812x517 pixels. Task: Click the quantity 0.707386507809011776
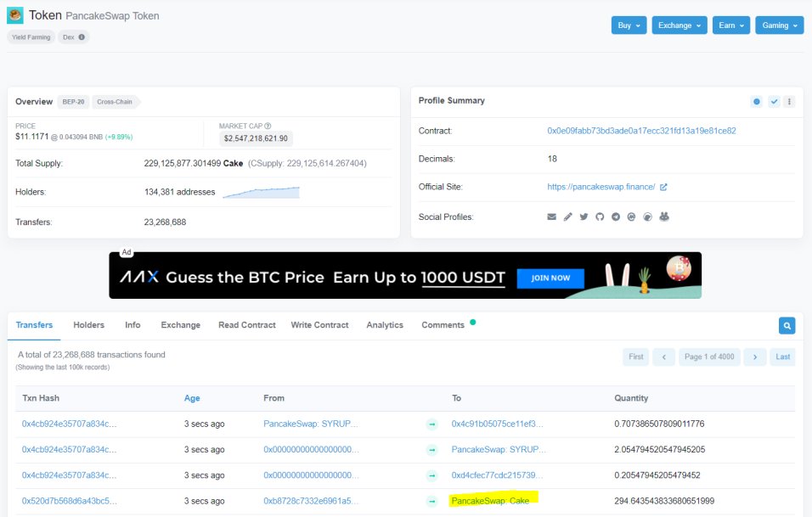(x=659, y=424)
